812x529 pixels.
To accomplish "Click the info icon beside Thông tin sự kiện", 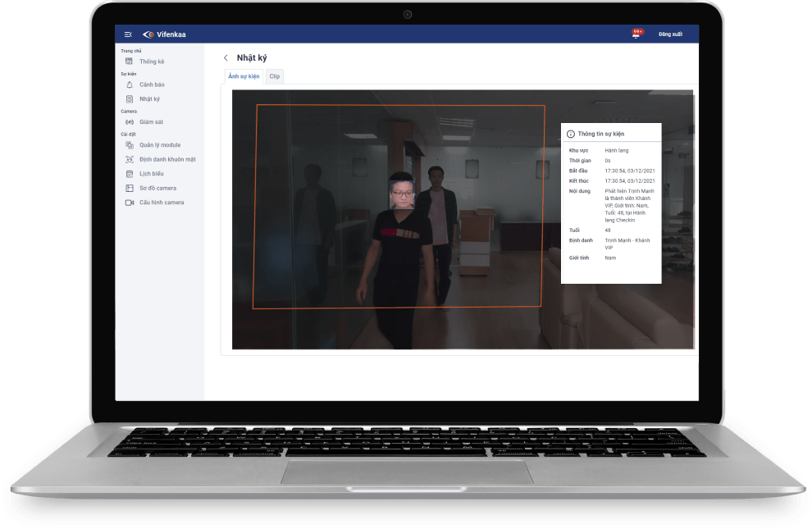I will point(571,133).
